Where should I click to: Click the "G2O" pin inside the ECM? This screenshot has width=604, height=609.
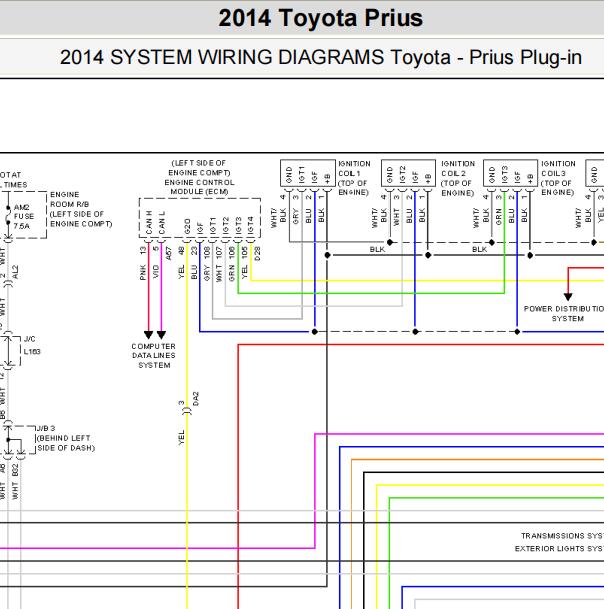(x=187, y=227)
